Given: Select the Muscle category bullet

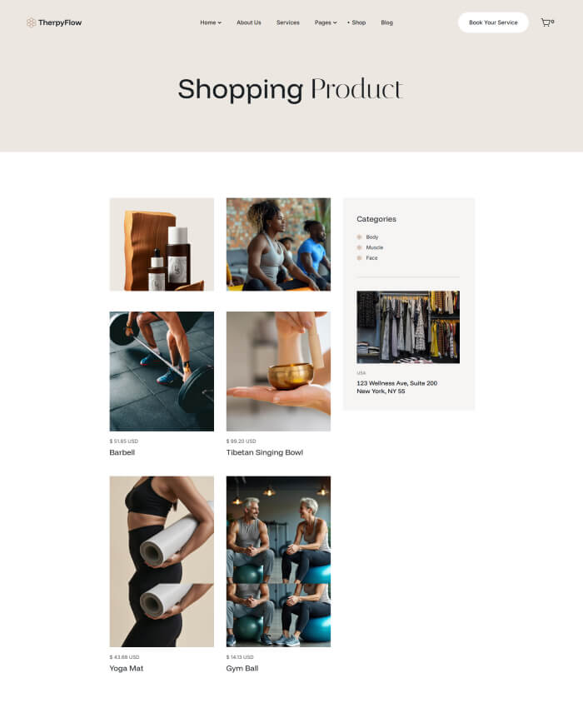Looking at the screenshot, I should click(x=359, y=247).
